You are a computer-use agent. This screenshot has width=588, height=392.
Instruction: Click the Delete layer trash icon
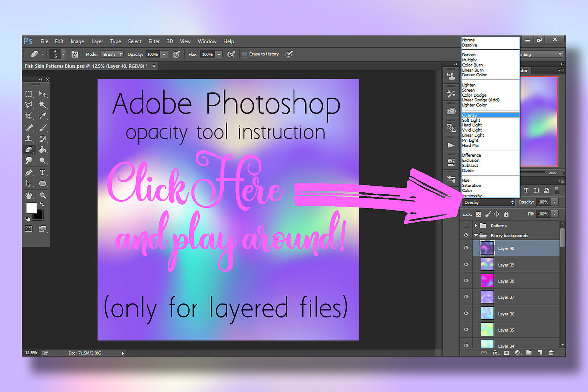[x=551, y=352]
